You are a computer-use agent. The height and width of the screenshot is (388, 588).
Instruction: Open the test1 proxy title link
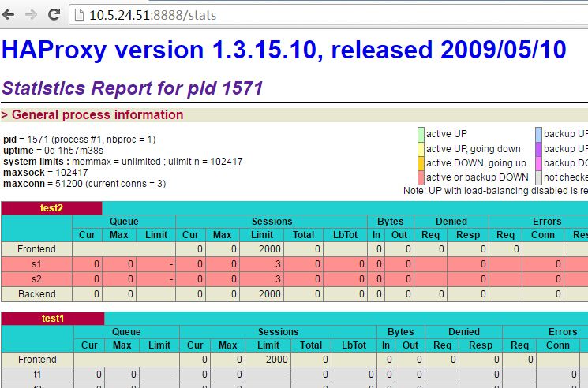(x=53, y=319)
